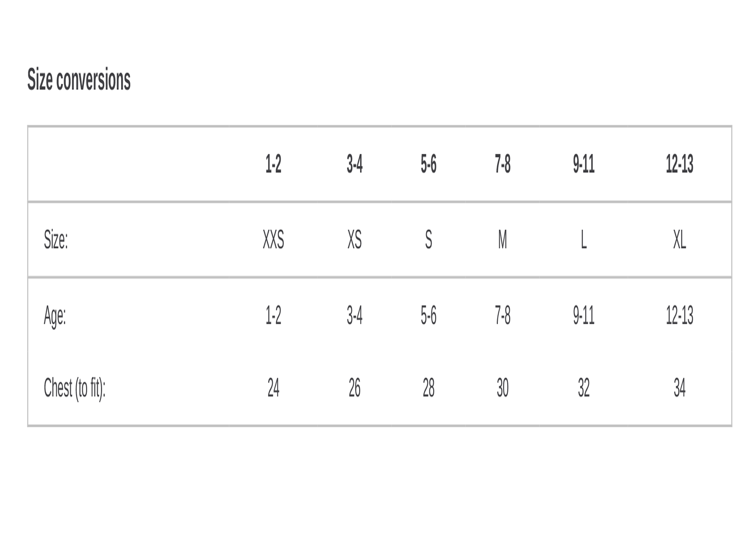Viewport: 756px width, 534px height.
Task: Select the XXS size cell
Action: pos(273,239)
